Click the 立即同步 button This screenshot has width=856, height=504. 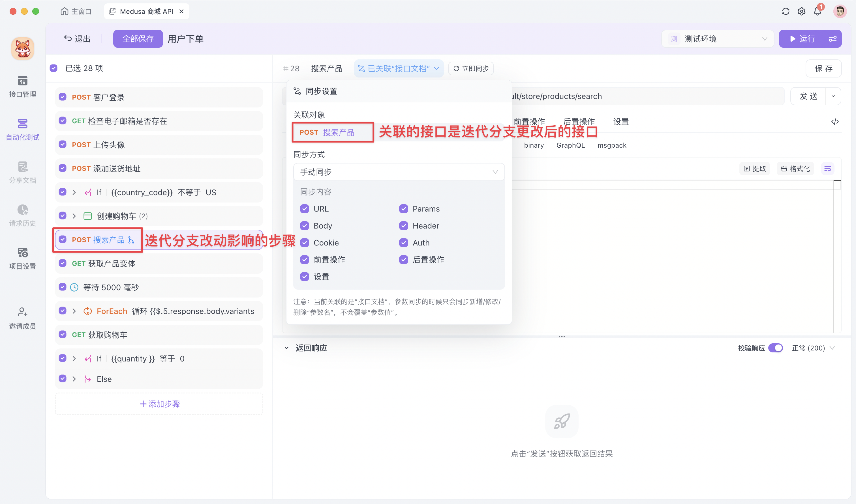pos(471,68)
